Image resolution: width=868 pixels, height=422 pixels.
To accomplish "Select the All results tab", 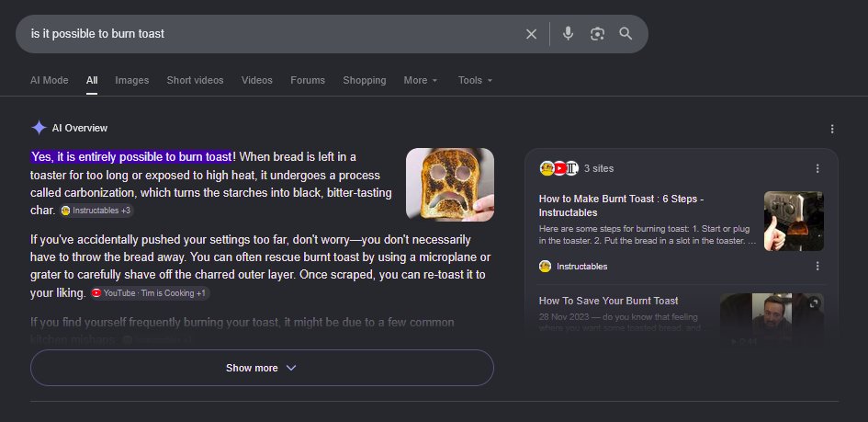I will tap(92, 80).
